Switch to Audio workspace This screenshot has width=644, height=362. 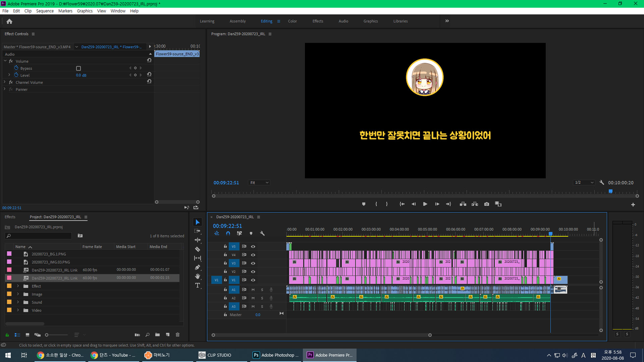(x=343, y=21)
